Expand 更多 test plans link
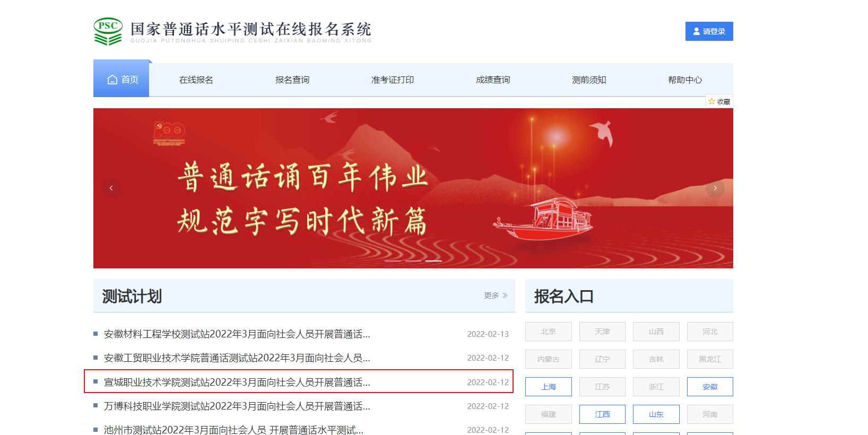Viewport: 868px width, 435px height. (x=496, y=295)
